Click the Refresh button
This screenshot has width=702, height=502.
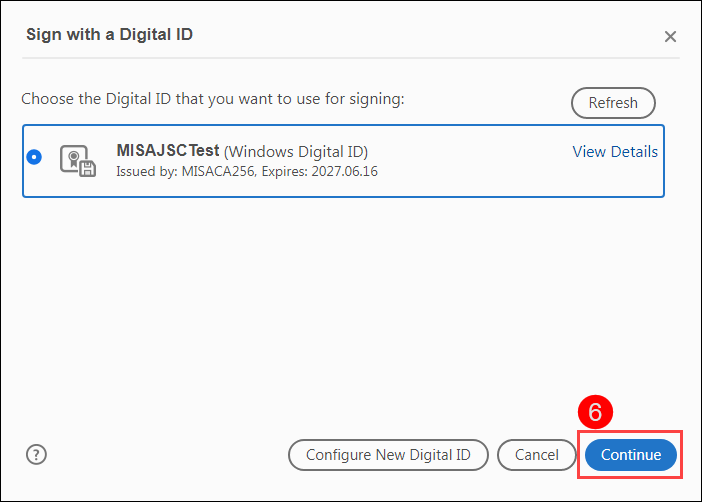613,103
